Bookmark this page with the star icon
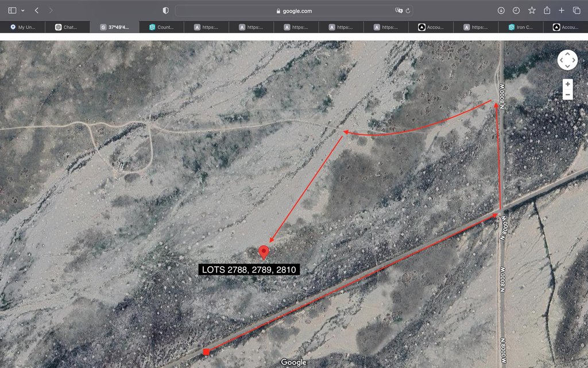Viewport: 588px width, 368px height. (x=532, y=10)
